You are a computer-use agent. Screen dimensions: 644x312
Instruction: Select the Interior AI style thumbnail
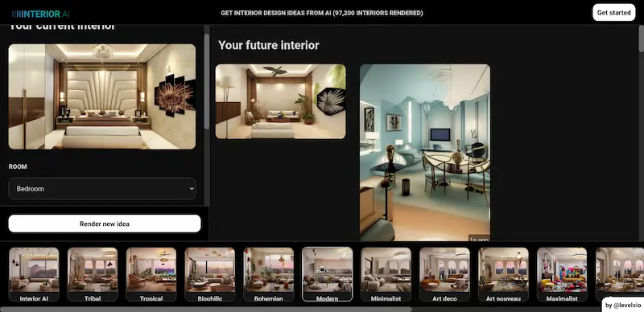[34, 274]
